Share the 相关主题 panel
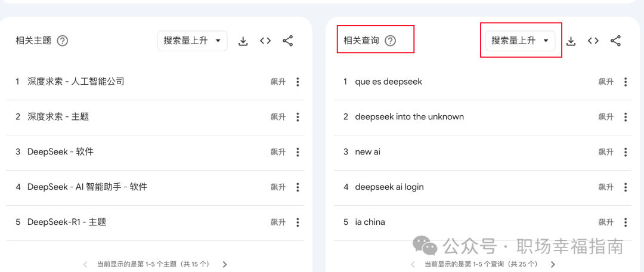This screenshot has height=272, width=644. (288, 41)
